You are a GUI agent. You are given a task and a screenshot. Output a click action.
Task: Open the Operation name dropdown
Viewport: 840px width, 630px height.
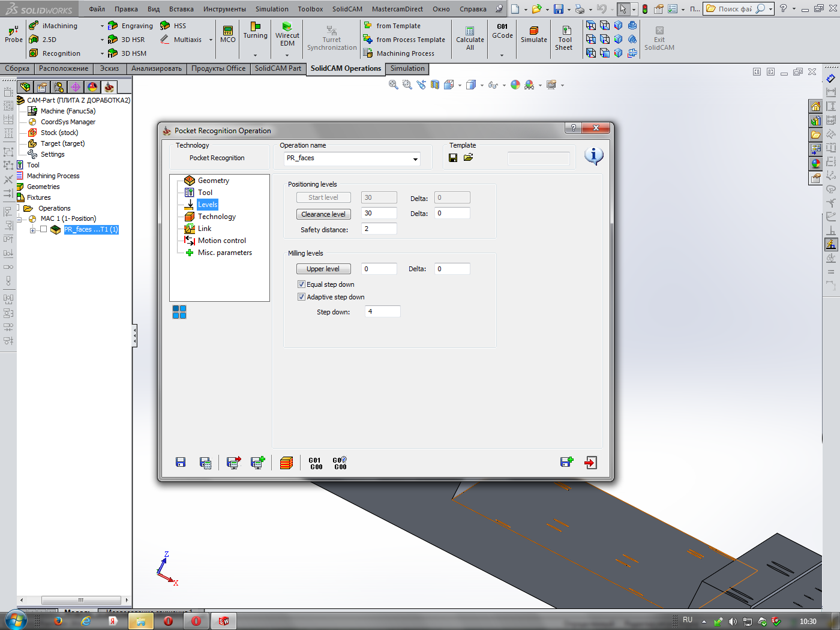pos(415,159)
